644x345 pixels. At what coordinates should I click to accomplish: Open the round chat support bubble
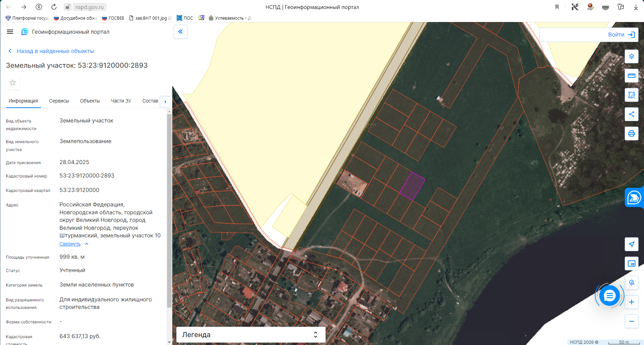point(610,295)
